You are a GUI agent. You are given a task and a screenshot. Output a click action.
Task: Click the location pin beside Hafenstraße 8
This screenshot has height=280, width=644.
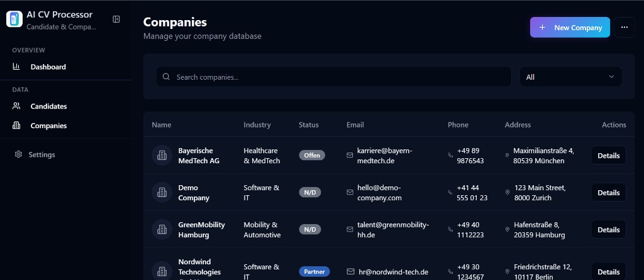click(x=508, y=230)
